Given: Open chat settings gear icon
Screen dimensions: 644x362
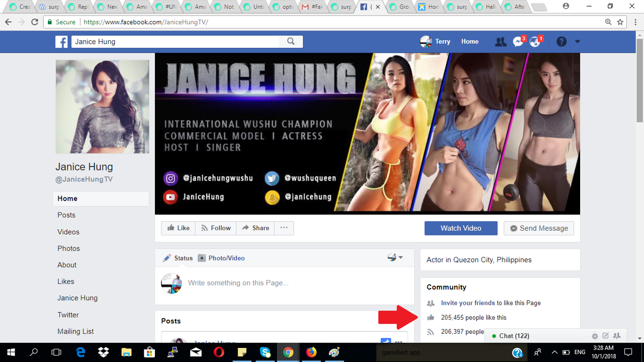Looking at the screenshot, I should coord(595,336).
